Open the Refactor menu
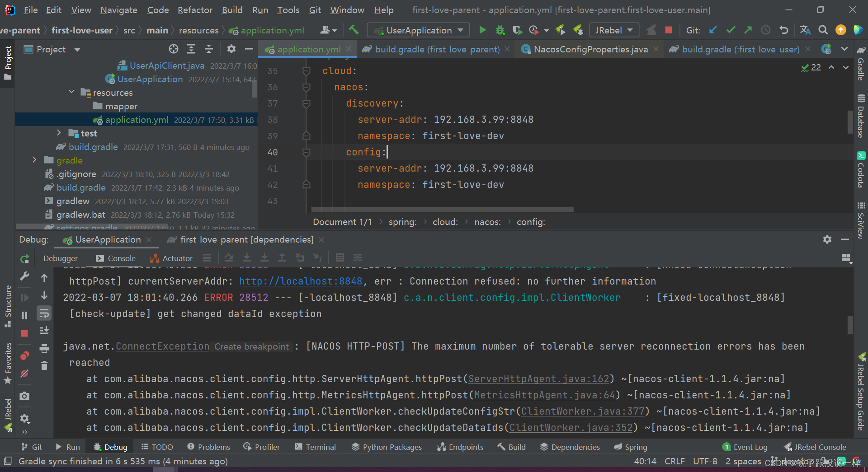The width and height of the screenshot is (868, 472). (x=195, y=10)
